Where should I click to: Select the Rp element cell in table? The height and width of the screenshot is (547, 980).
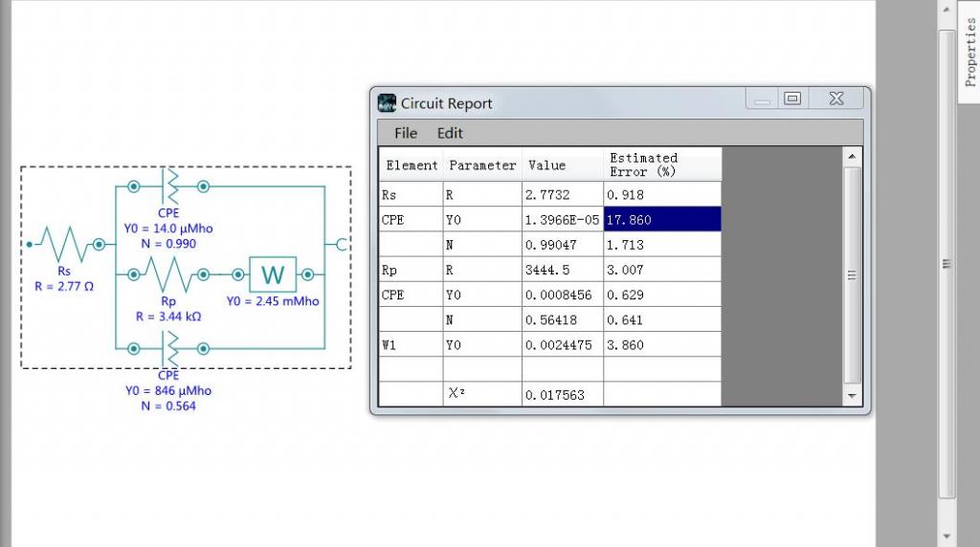point(412,269)
